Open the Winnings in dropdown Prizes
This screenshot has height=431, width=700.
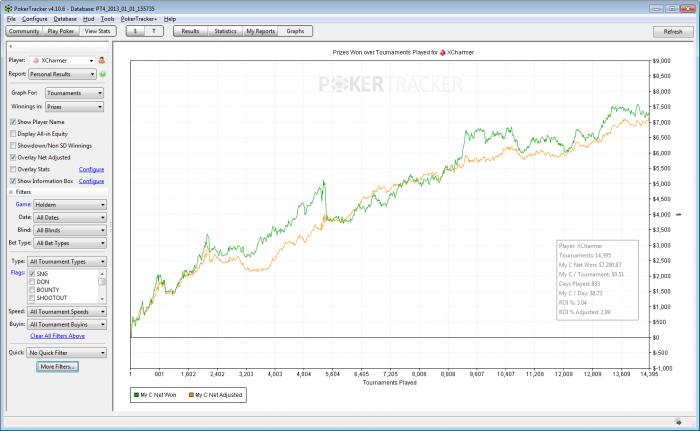(75, 107)
